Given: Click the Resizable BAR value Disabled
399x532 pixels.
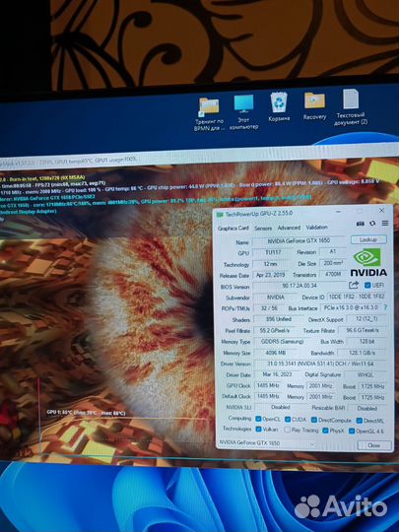Looking at the screenshot, I should tap(366, 408).
